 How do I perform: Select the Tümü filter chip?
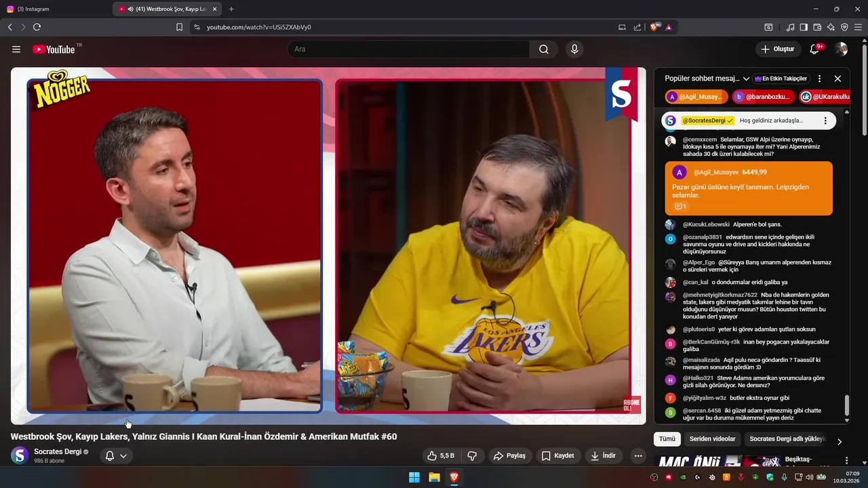[667, 439]
